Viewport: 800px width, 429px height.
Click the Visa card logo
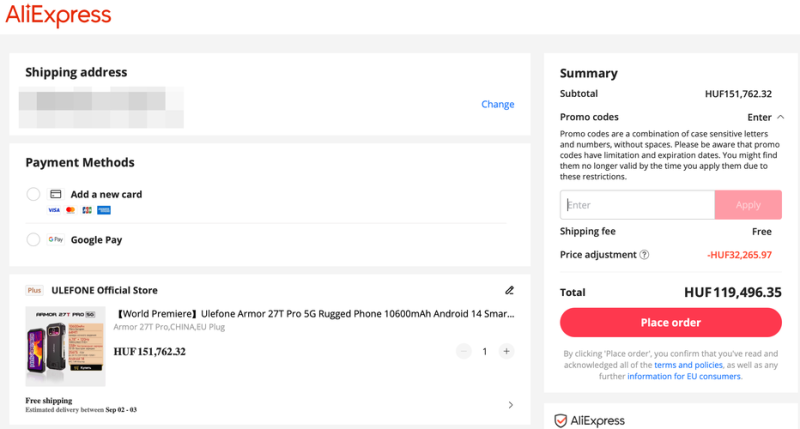pyautogui.click(x=54, y=210)
